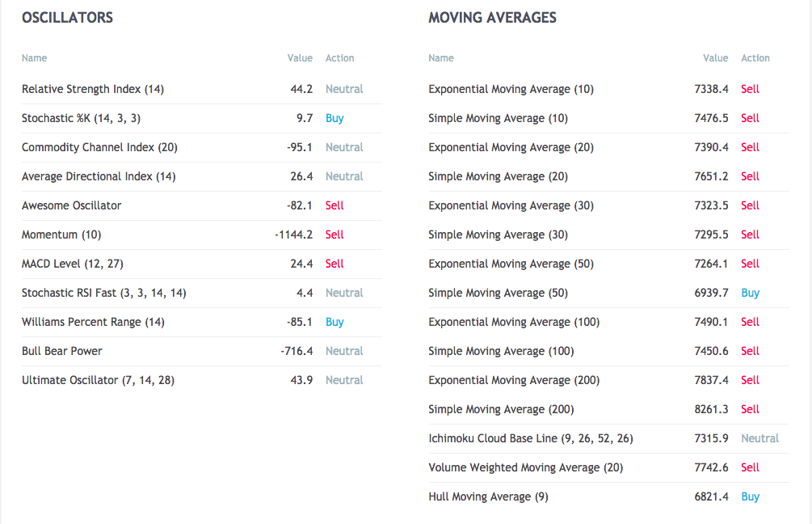Click Simple Moving Average (30) name
Screen dimensions: 812x524
tap(499, 235)
